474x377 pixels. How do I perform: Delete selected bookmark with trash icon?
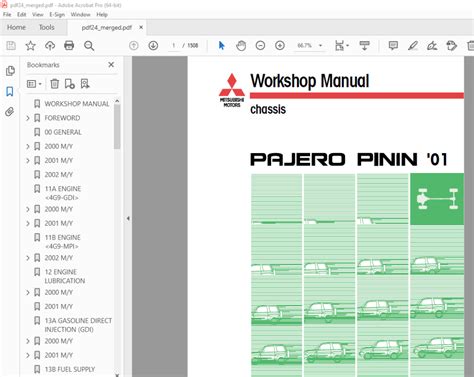click(54, 84)
